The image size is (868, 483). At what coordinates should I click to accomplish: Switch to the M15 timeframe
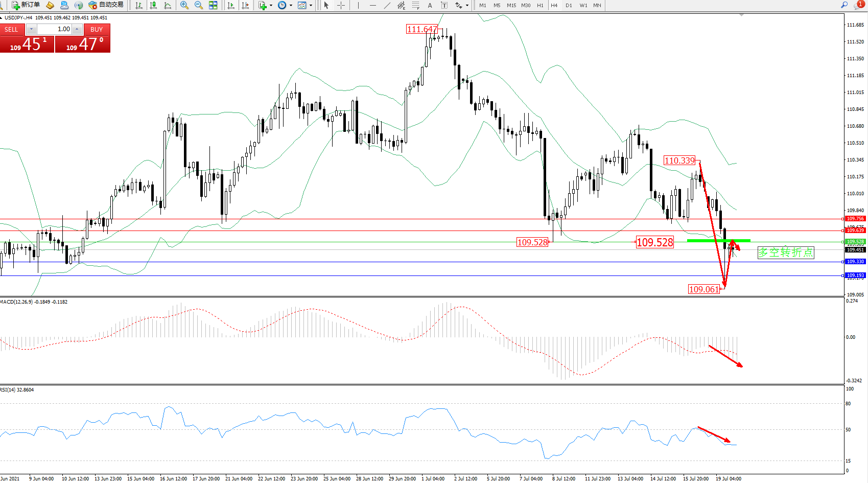click(511, 5)
